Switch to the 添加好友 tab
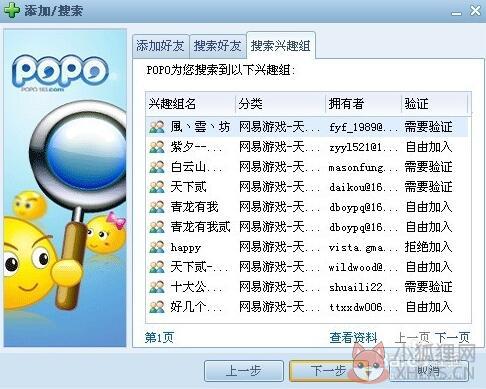Screen dimensions: 486x389 (160, 46)
